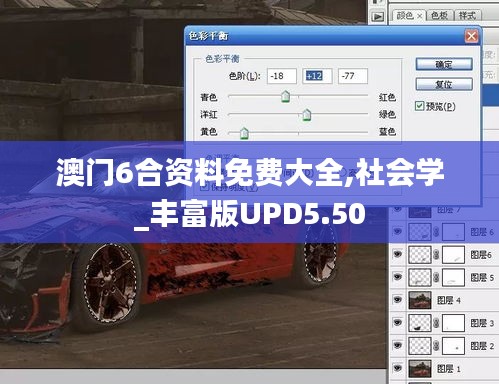The image size is (499, 384).
Task: Click the 黄色 label in color balance
Action: click(x=209, y=132)
